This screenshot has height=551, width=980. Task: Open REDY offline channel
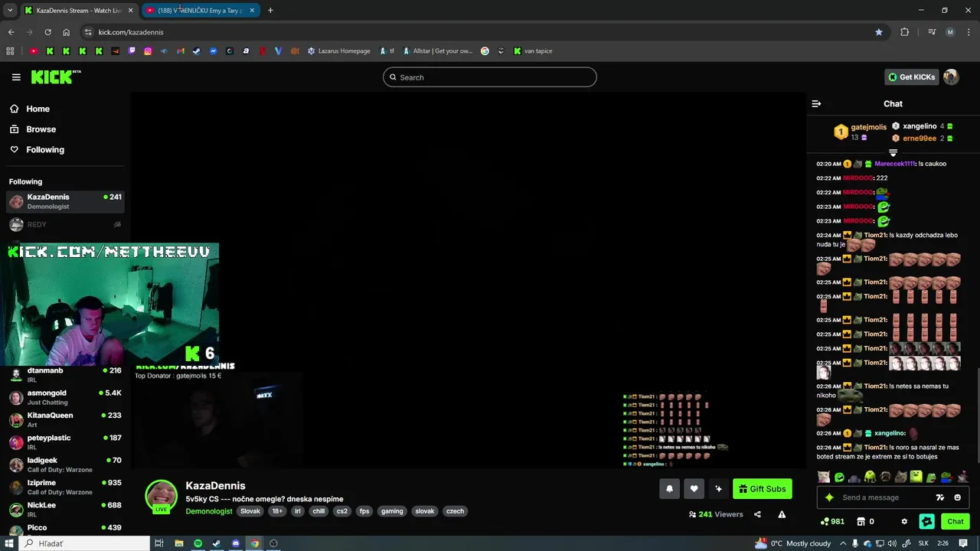point(65,224)
